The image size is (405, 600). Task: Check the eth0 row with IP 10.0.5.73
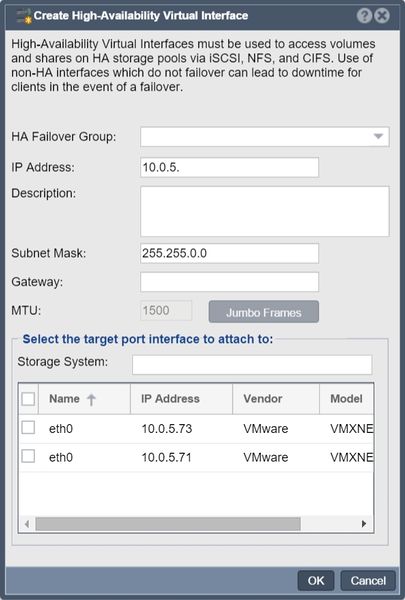[28, 428]
